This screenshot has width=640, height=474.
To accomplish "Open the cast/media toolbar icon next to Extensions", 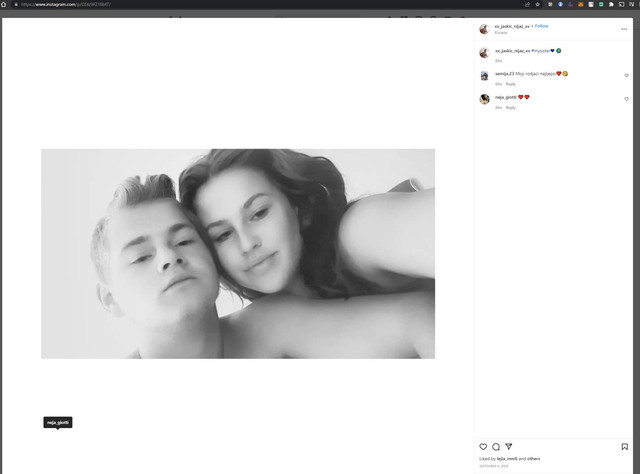I will [x=621, y=4].
